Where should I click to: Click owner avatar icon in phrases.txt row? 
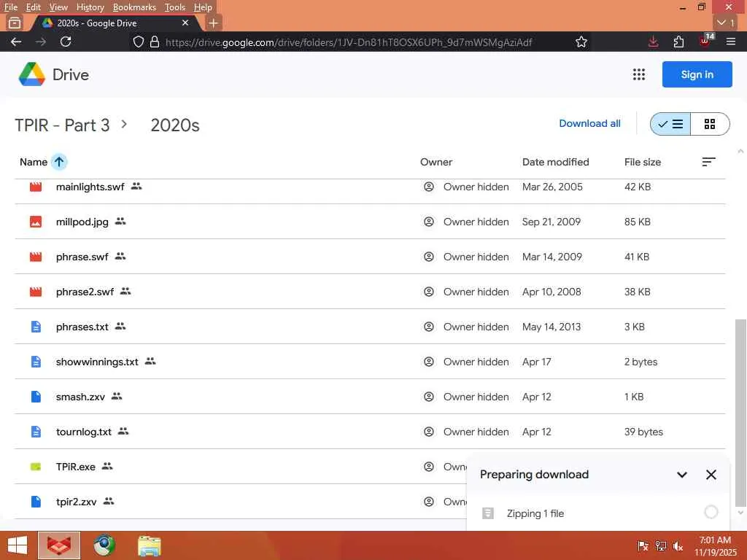[x=429, y=327]
